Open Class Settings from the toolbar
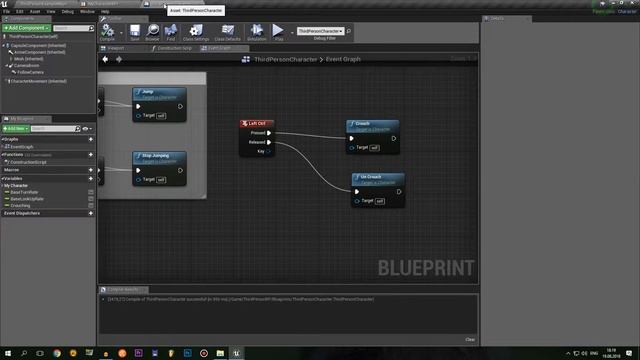640x360 pixels. [x=196, y=31]
